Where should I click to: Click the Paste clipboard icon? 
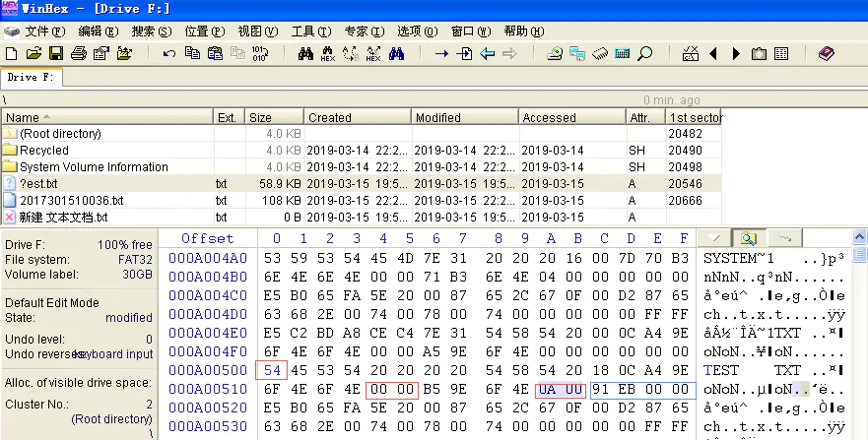215,53
